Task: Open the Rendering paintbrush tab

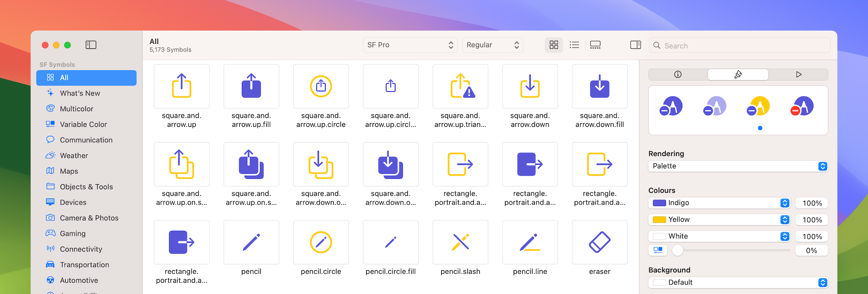Action: click(x=738, y=75)
